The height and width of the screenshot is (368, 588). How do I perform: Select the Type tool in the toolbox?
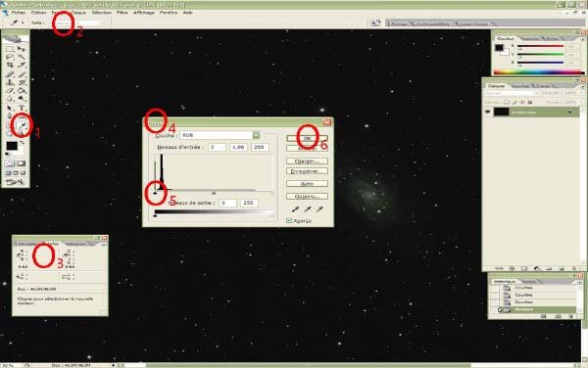click(x=22, y=108)
